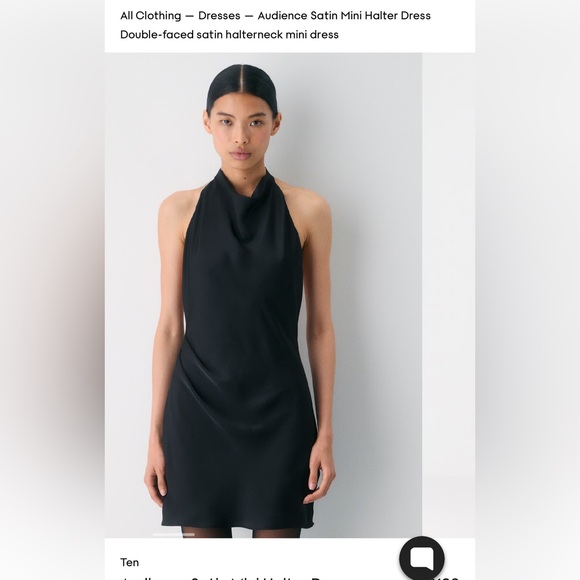Screen dimensions: 580x580
Task: Tap the model's face in product photo
Action: click(242, 131)
